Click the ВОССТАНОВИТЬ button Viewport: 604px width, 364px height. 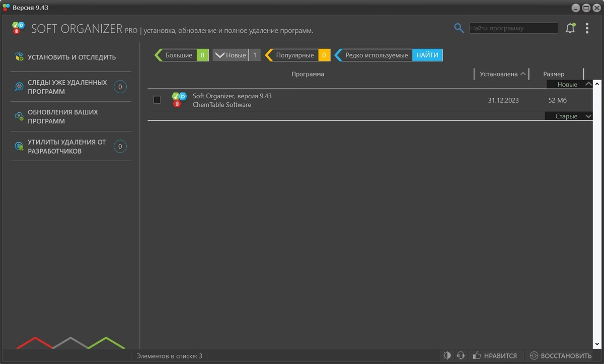pyautogui.click(x=560, y=356)
